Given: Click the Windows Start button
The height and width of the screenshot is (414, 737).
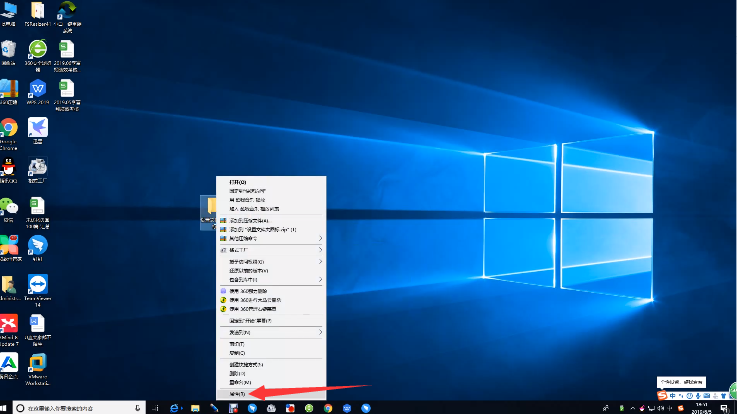Looking at the screenshot, I should pos(7,408).
